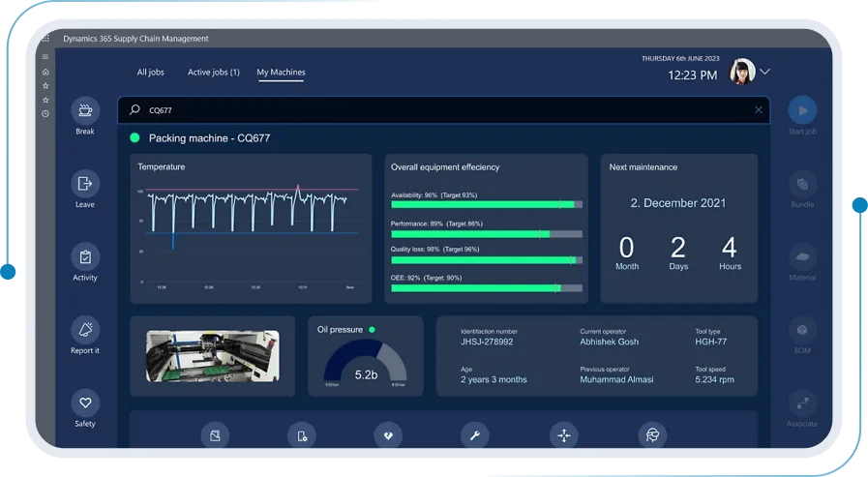The height and width of the screenshot is (477, 868).
Task: Click the broken heart icon in bottom bar
Action: coord(388,436)
